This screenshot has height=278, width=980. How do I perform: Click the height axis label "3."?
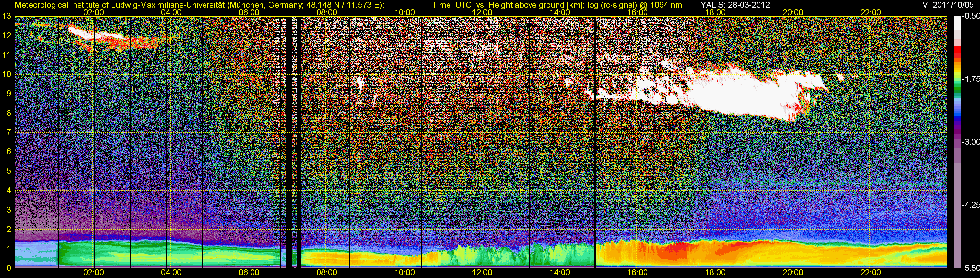click(x=9, y=210)
